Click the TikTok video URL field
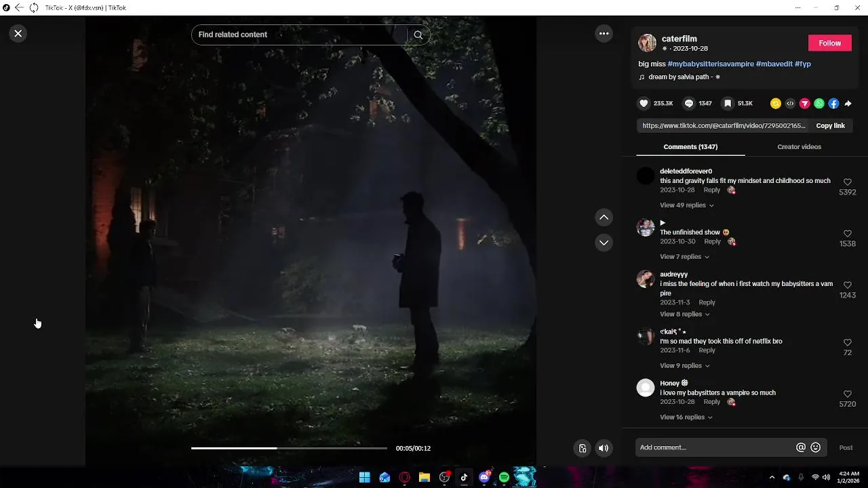The height and width of the screenshot is (488, 868). pyautogui.click(x=723, y=126)
